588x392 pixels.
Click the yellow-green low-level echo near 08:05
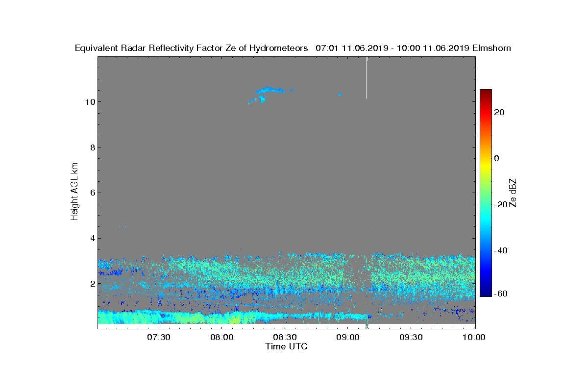(235, 319)
